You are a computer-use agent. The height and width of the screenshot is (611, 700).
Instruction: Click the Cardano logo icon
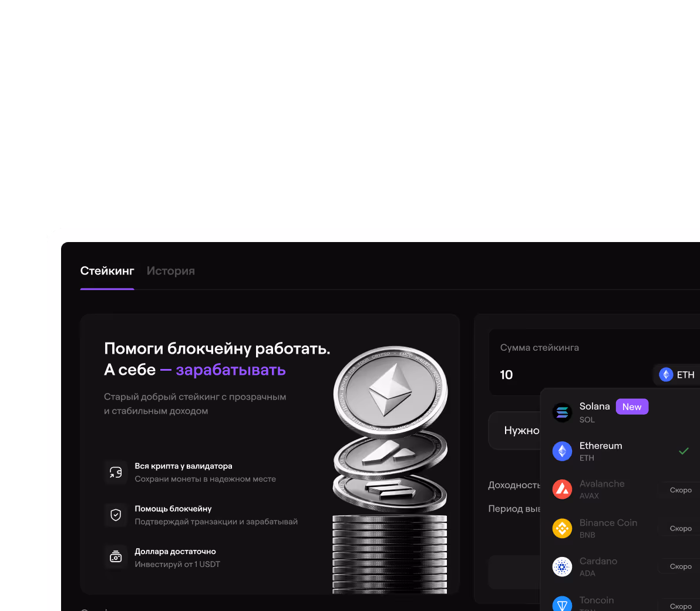[562, 567]
